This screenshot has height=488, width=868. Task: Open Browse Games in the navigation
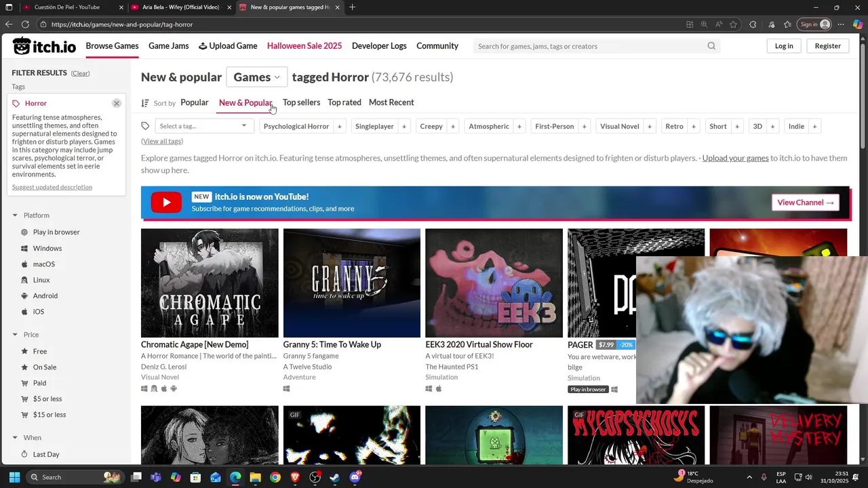112,46
